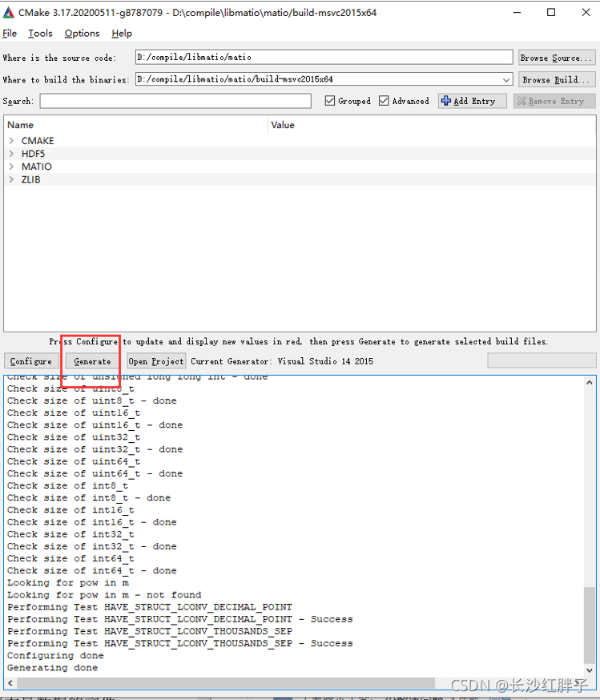Click the output log vertical scrollbar thumb
This screenshot has width=600, height=700.
[x=590, y=626]
